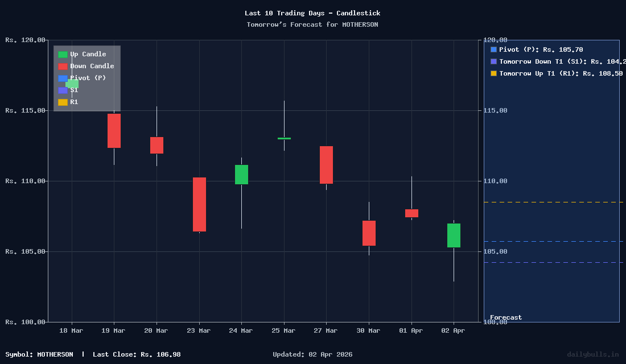Expand the Forecast panel section
The image size is (626, 364).
click(551, 179)
